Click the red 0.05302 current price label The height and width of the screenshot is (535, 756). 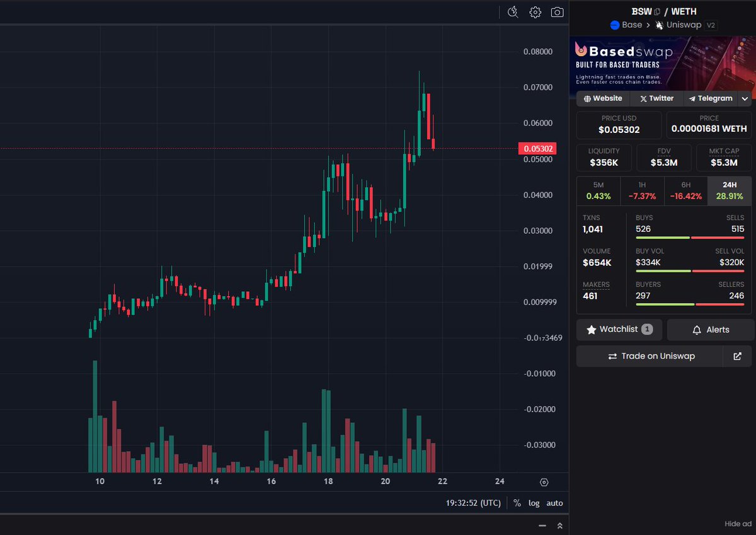[537, 149]
